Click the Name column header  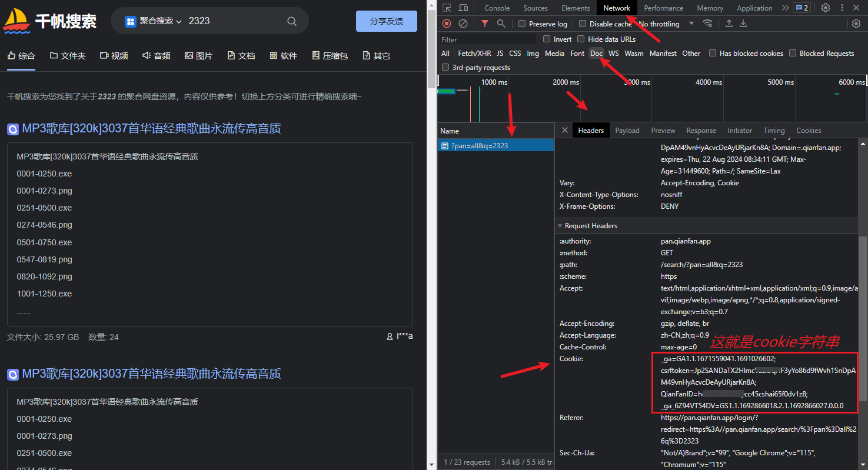(495, 131)
